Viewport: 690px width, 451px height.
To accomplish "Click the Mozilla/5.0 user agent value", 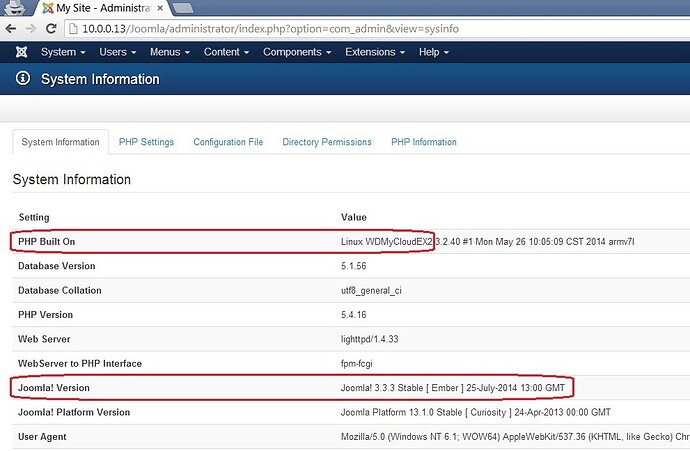I will (515, 436).
